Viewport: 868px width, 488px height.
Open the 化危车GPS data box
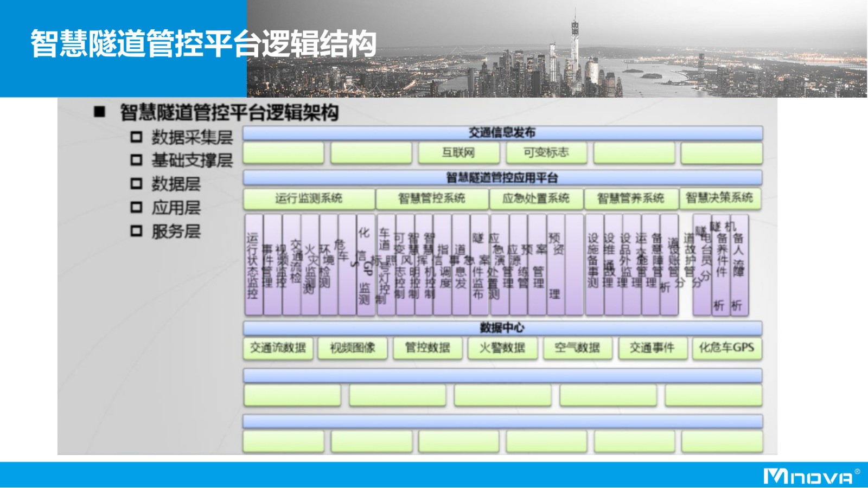[x=726, y=348]
